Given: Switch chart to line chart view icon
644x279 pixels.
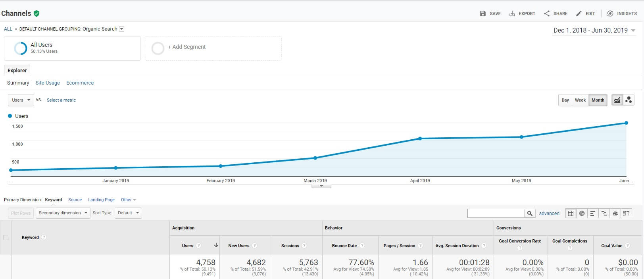Looking at the screenshot, I should pyautogui.click(x=617, y=100).
